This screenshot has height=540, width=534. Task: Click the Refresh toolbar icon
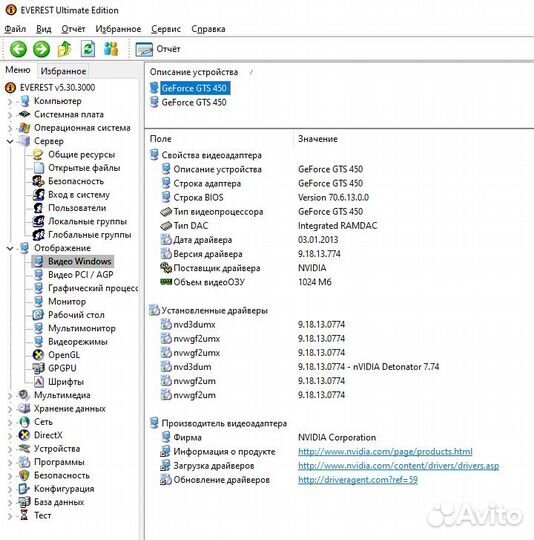[x=88, y=49]
